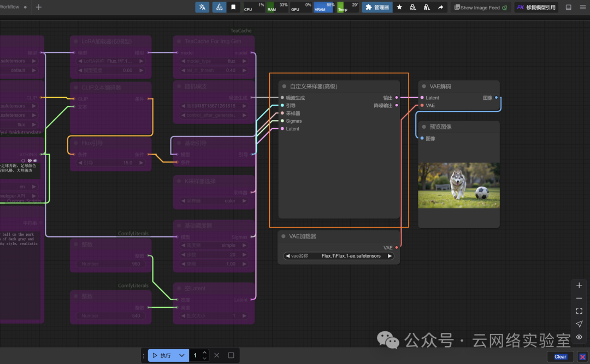
Task: Click the star favorites icon
Action: pos(399,7)
